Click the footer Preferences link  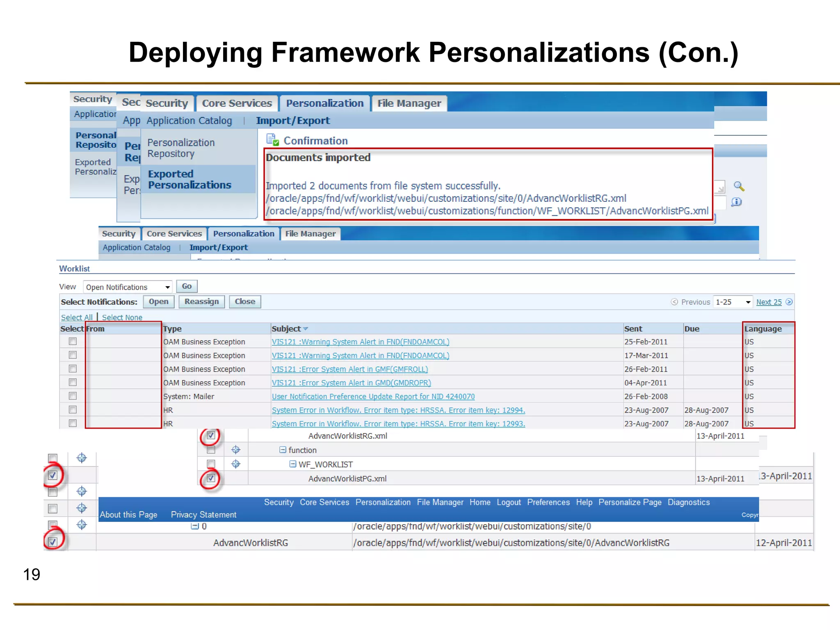pos(548,502)
